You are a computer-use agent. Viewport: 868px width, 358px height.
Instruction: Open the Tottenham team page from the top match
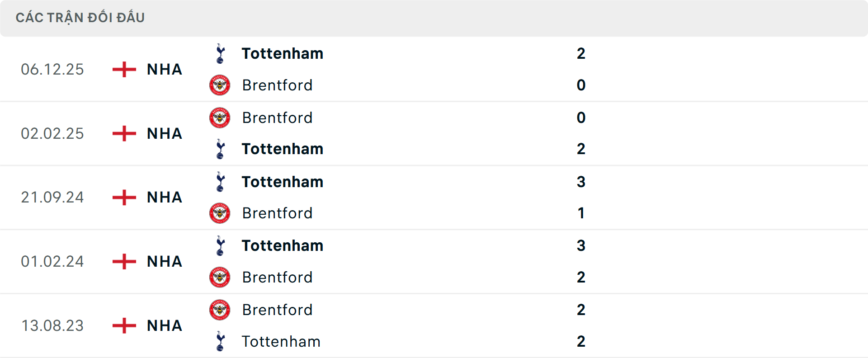283,53
